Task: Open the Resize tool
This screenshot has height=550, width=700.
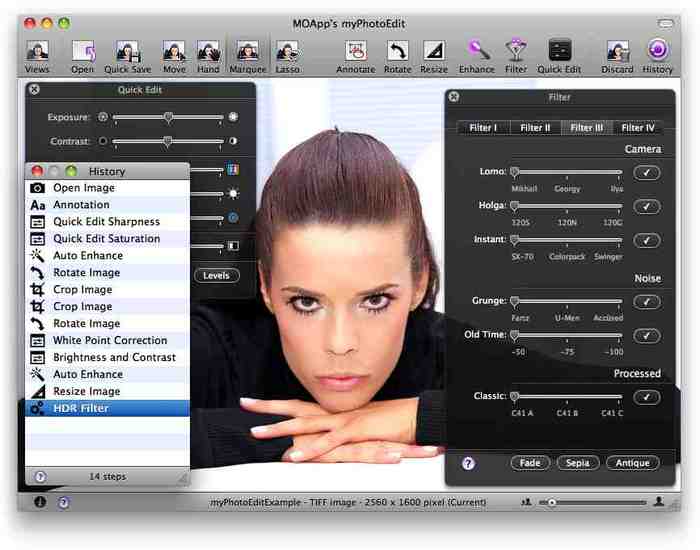Action: 433,57
